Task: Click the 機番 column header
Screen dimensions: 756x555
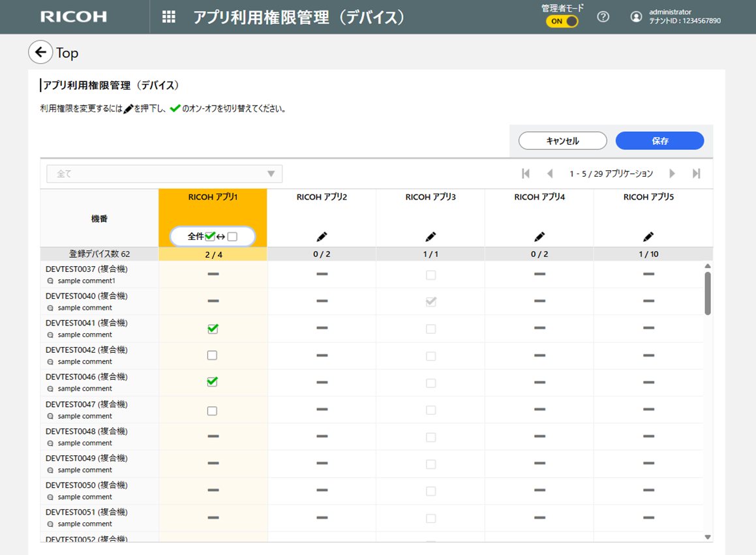Action: pyautogui.click(x=99, y=219)
